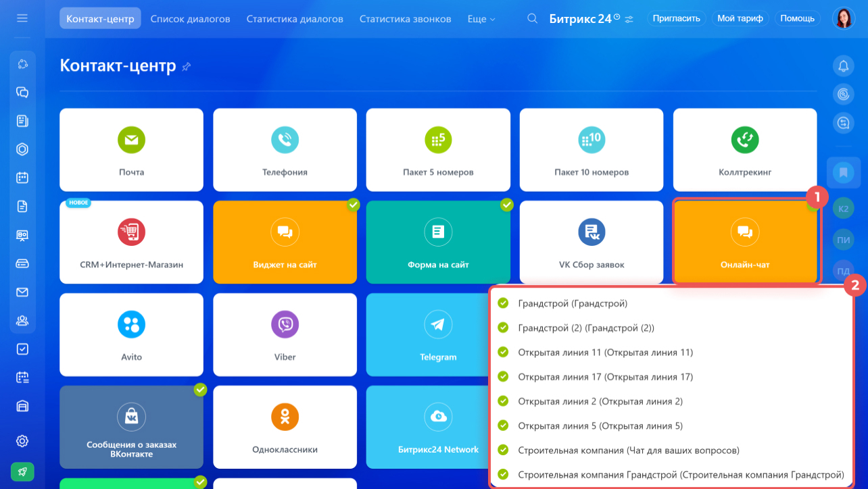
Task: Click the hexagon icon in left sidebar
Action: pos(22,149)
